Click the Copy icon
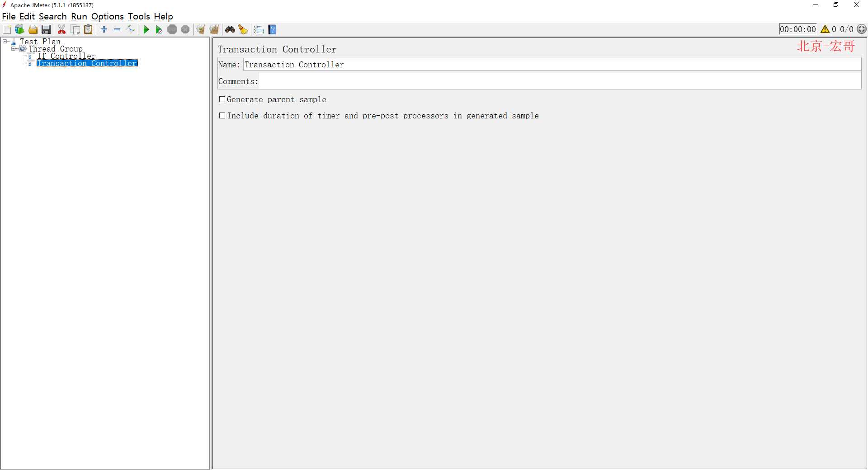The height and width of the screenshot is (470, 868). point(75,29)
